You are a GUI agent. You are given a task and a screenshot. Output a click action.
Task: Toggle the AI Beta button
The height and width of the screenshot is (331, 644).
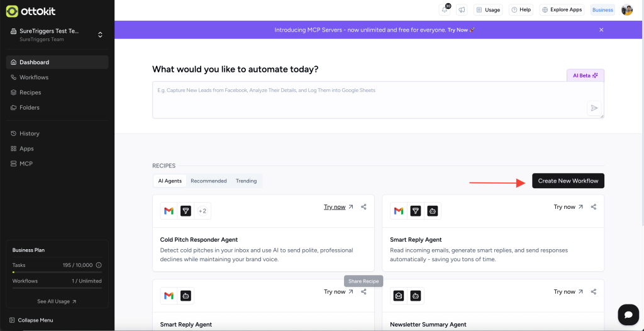tap(585, 76)
